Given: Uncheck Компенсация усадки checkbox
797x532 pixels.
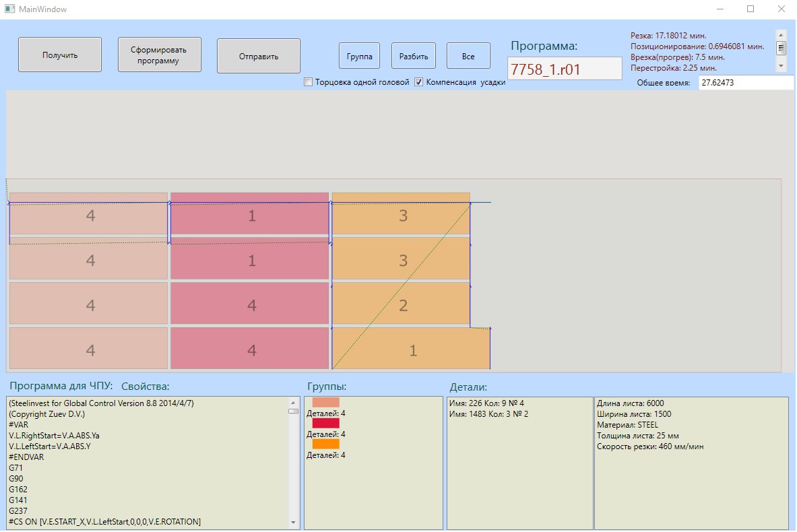Looking at the screenshot, I should click(418, 81).
